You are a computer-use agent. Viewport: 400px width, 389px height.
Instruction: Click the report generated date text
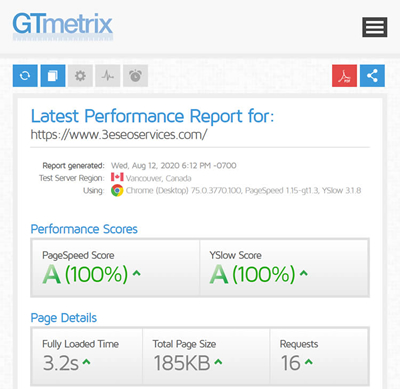click(x=174, y=165)
